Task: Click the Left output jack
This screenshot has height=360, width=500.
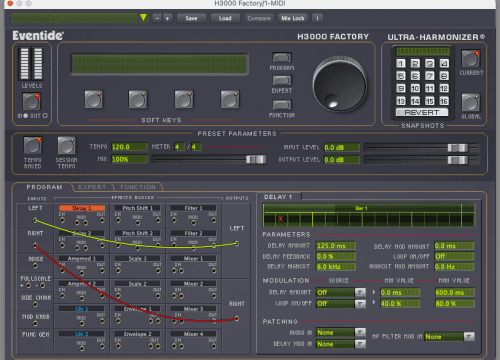Action: (x=236, y=243)
